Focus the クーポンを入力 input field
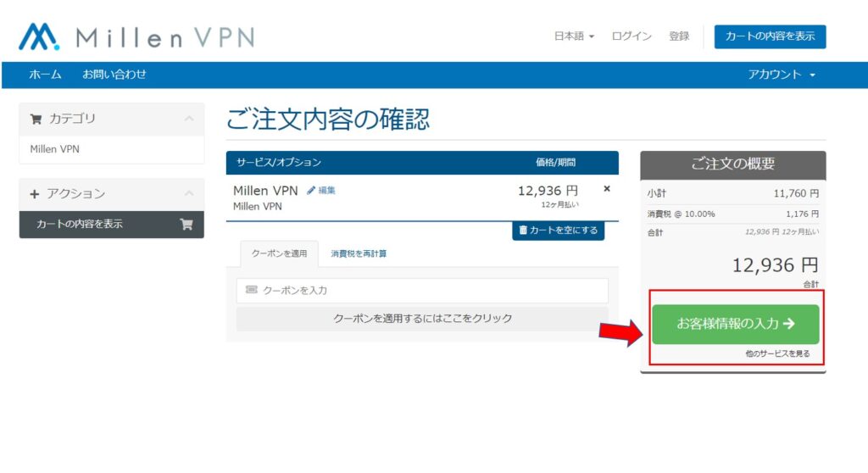 pyautogui.click(x=422, y=290)
